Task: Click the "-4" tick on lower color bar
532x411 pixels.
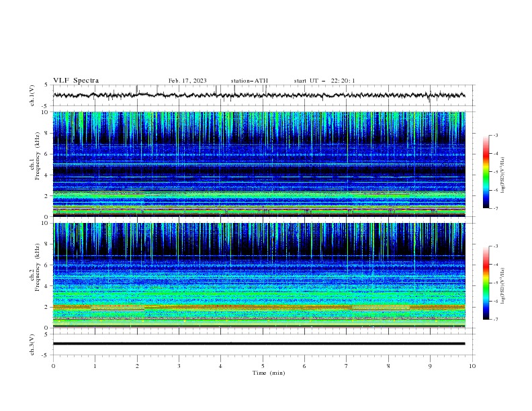Action: click(495, 265)
